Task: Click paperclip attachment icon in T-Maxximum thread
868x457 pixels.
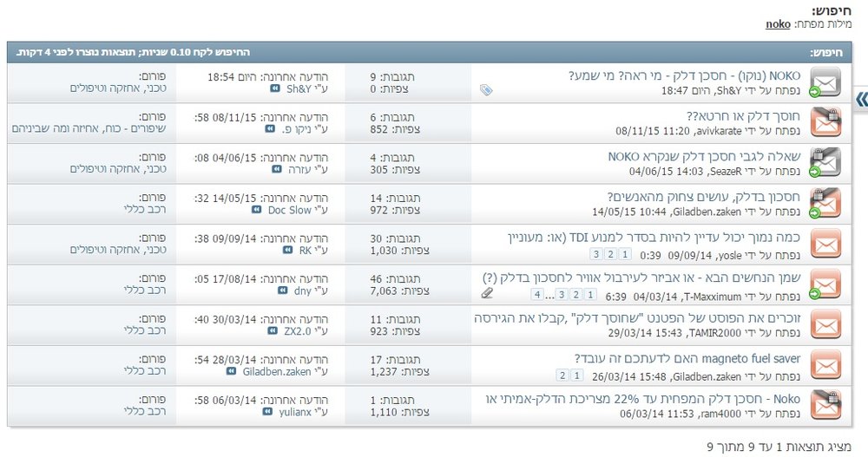Action: [x=487, y=293]
